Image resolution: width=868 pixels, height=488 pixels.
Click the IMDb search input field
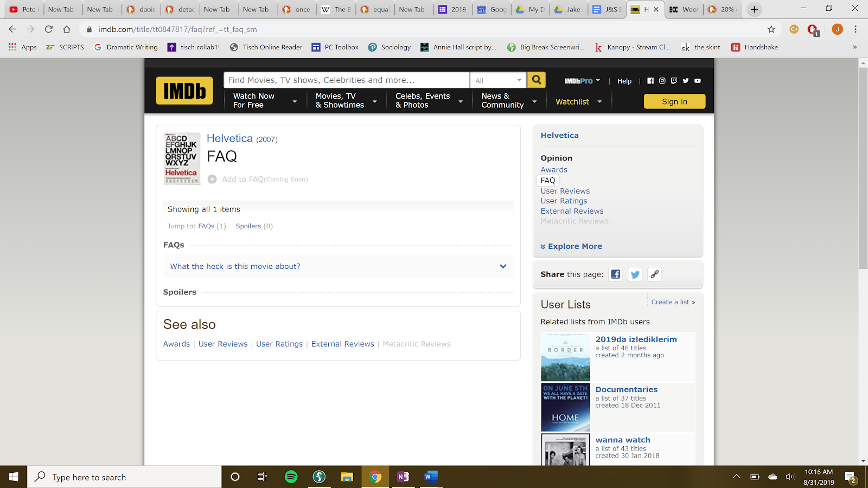click(x=346, y=80)
